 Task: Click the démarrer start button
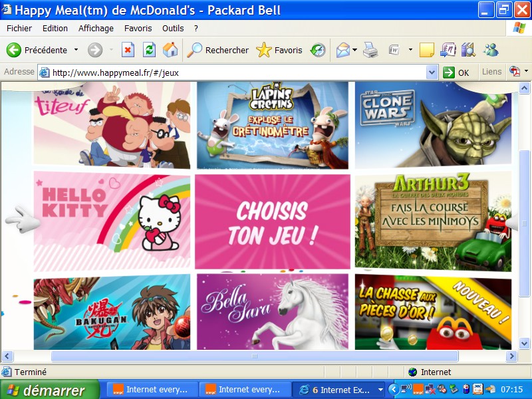click(x=49, y=390)
